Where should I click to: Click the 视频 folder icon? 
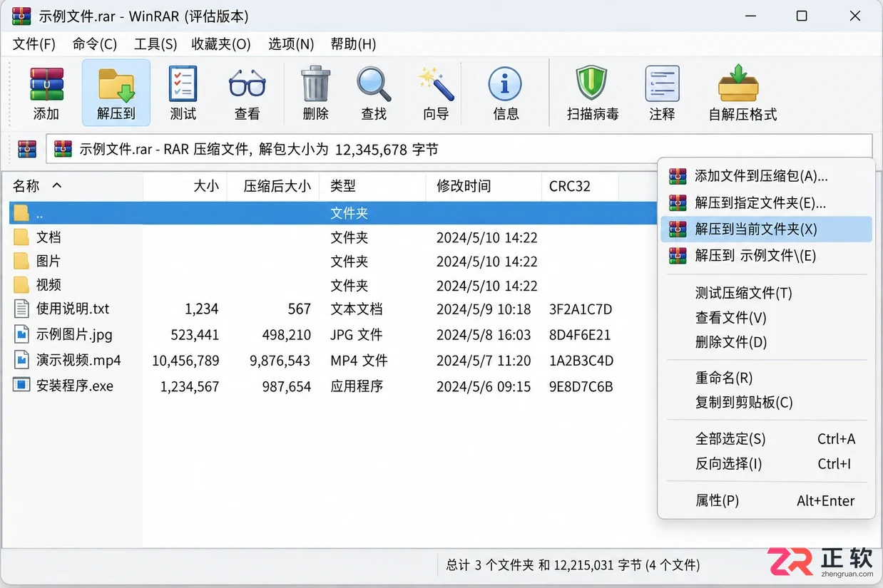pos(21,285)
